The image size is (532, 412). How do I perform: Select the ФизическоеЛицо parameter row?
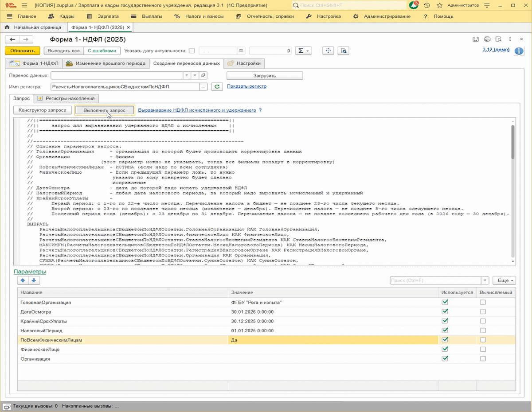coord(267,349)
